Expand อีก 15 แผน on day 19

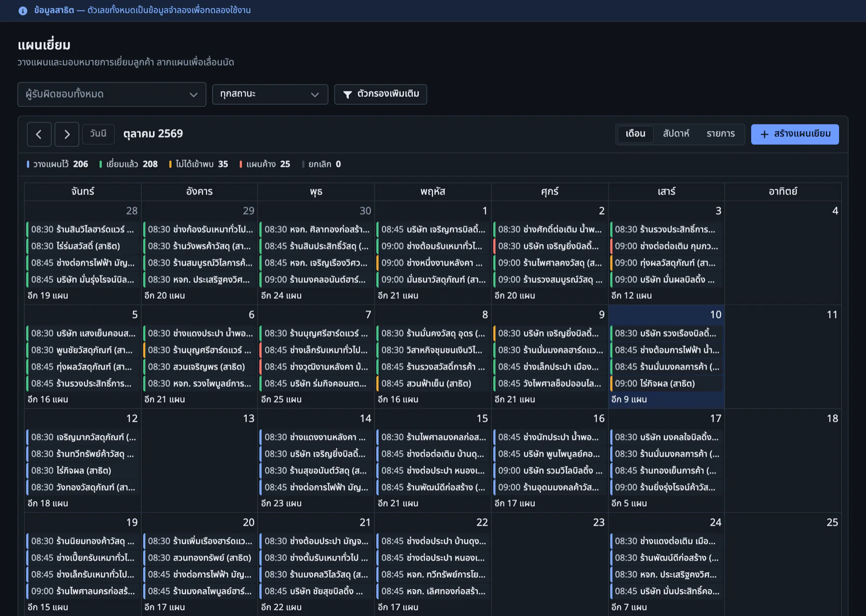coord(48,607)
